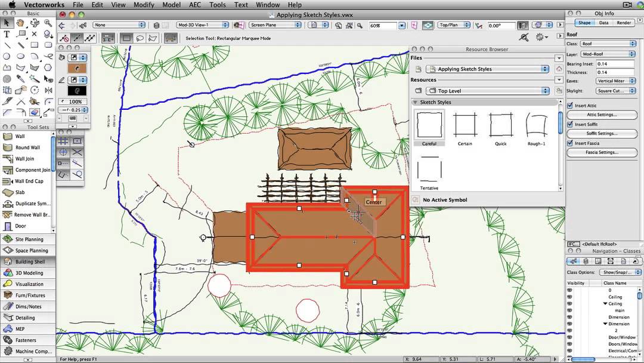Image resolution: width=644 pixels, height=363 pixels.
Task: Click the Resource Browser home icon
Action: click(559, 69)
